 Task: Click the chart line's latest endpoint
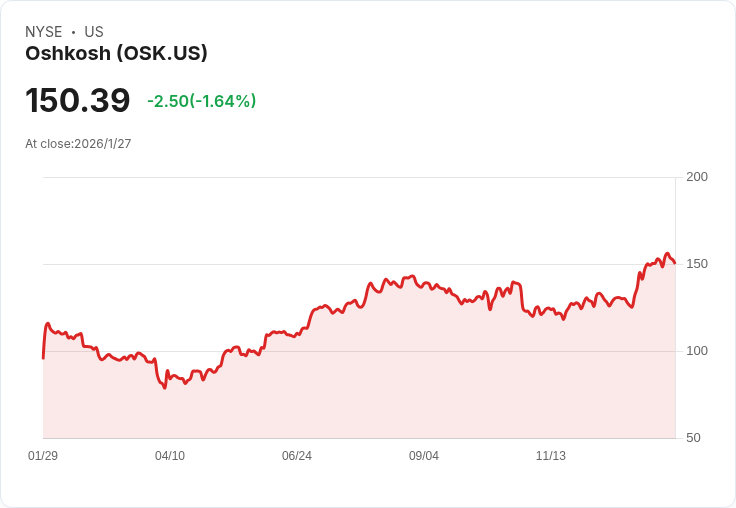point(675,263)
